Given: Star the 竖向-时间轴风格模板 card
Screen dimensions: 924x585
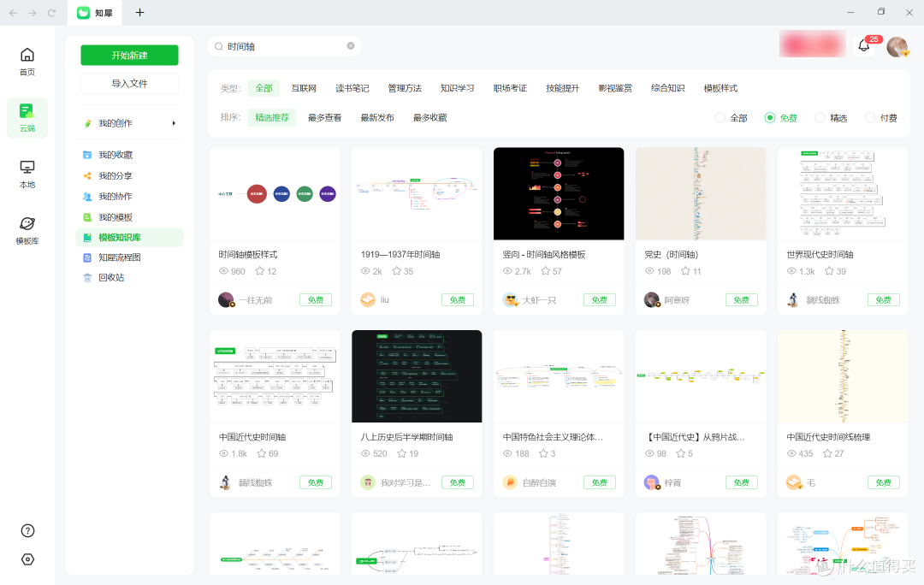Looking at the screenshot, I should (x=546, y=271).
